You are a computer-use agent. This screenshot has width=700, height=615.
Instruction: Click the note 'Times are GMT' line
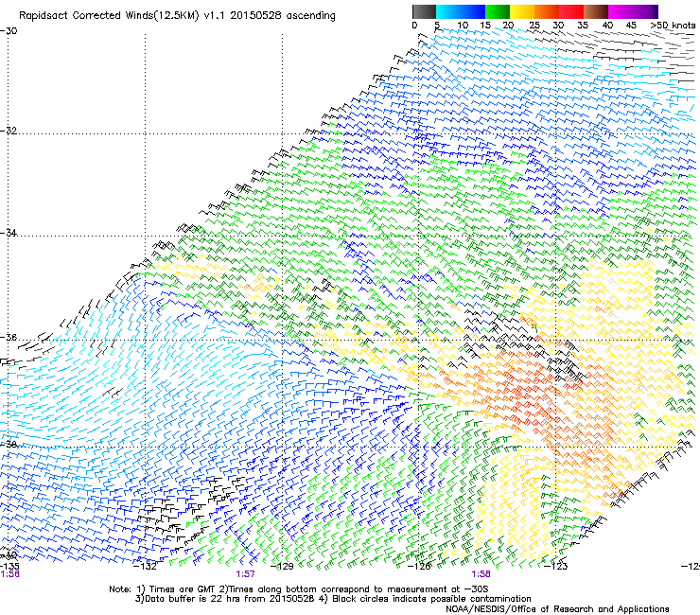tap(299, 589)
